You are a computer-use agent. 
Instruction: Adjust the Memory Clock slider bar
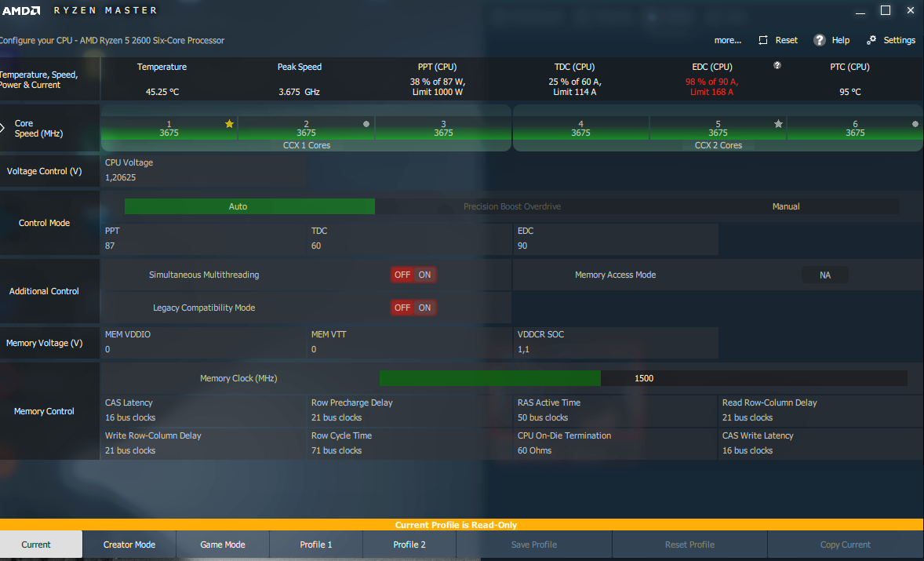(643, 378)
